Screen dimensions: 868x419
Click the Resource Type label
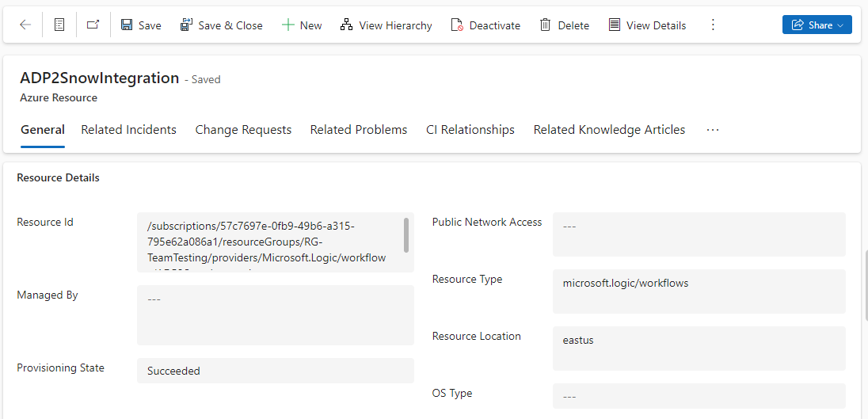(x=467, y=279)
